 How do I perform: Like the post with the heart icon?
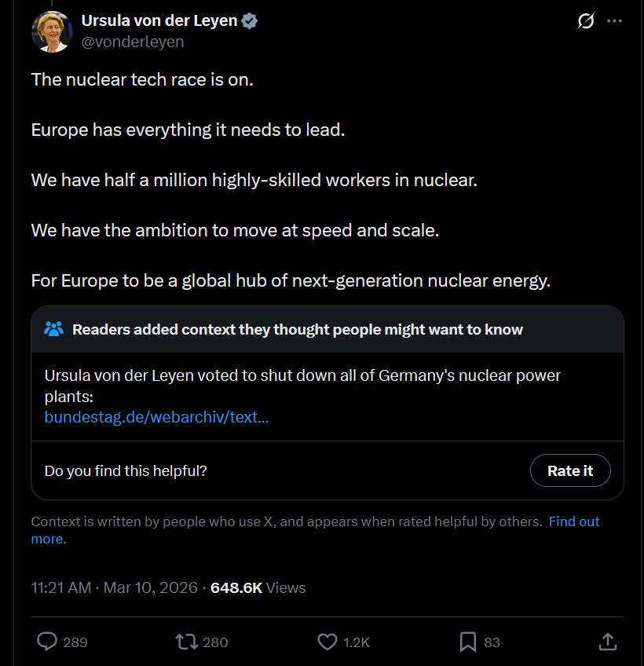(327, 642)
